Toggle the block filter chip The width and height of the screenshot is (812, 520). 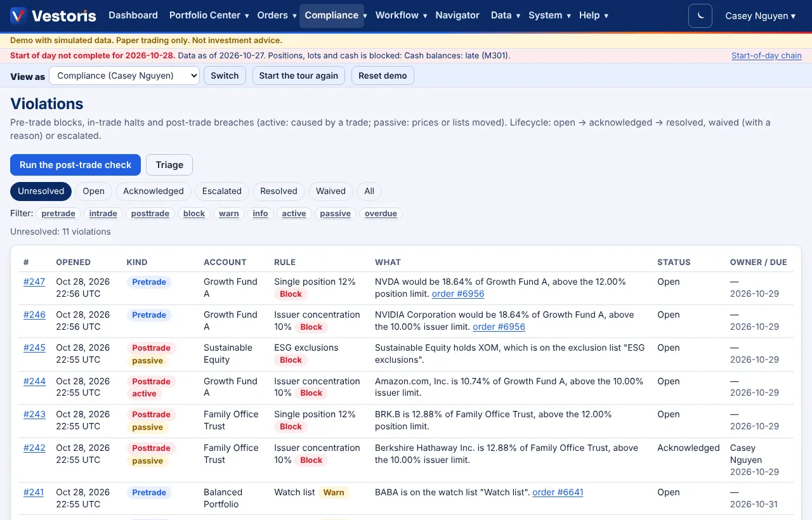194,214
